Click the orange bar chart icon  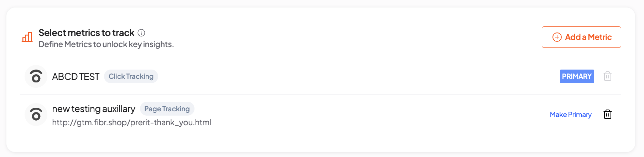click(27, 37)
